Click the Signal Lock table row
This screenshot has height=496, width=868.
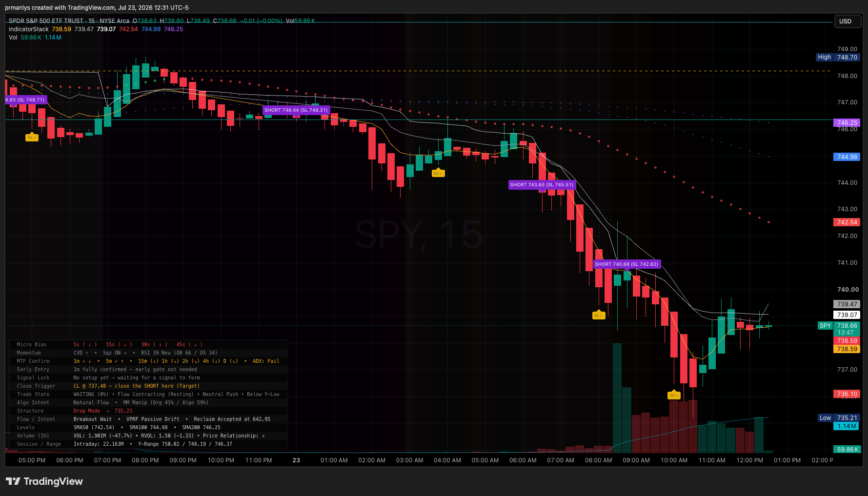click(x=148, y=378)
